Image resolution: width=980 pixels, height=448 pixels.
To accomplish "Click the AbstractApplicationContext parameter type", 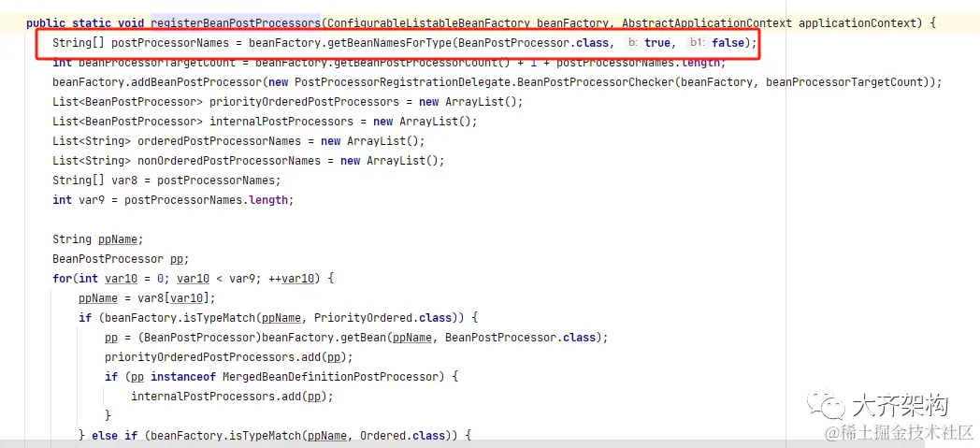I will 708,23.
